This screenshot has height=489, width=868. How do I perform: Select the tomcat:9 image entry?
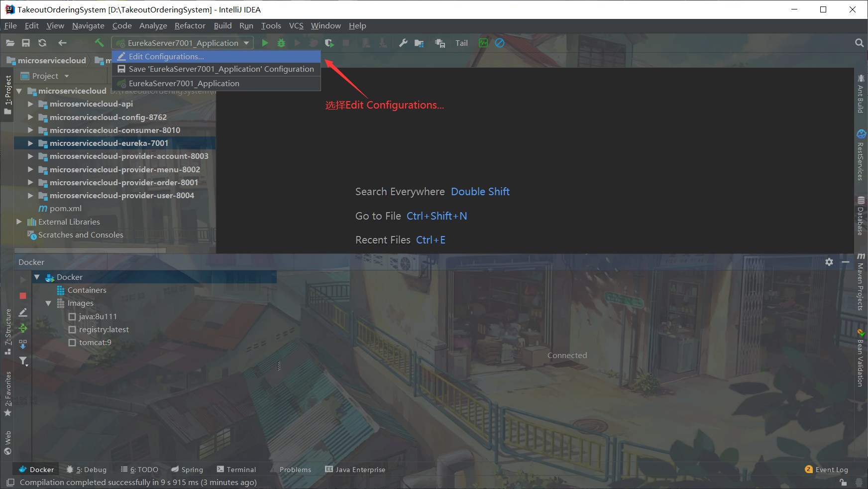click(x=95, y=342)
